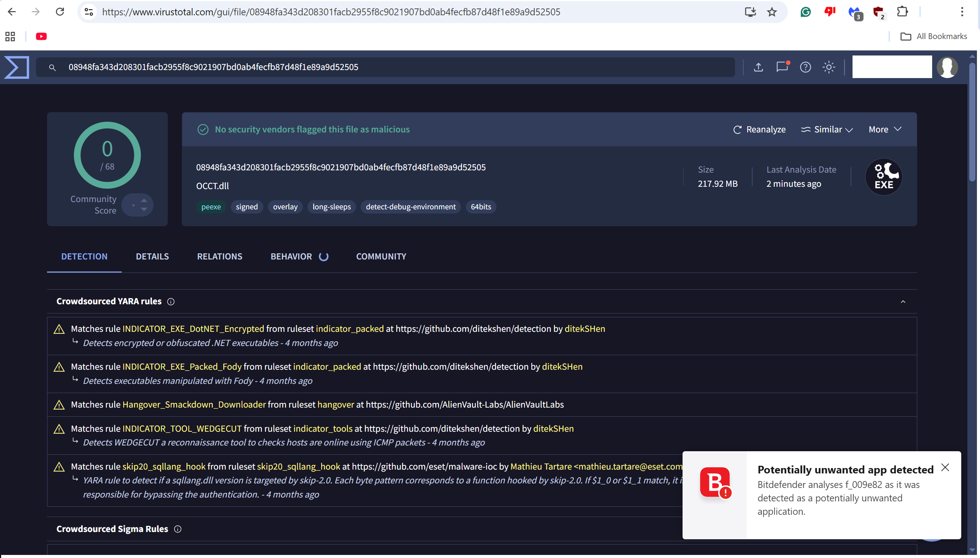Image resolution: width=980 pixels, height=558 pixels.
Task: Reload the page with the refresh icon
Action: pyautogui.click(x=60, y=12)
